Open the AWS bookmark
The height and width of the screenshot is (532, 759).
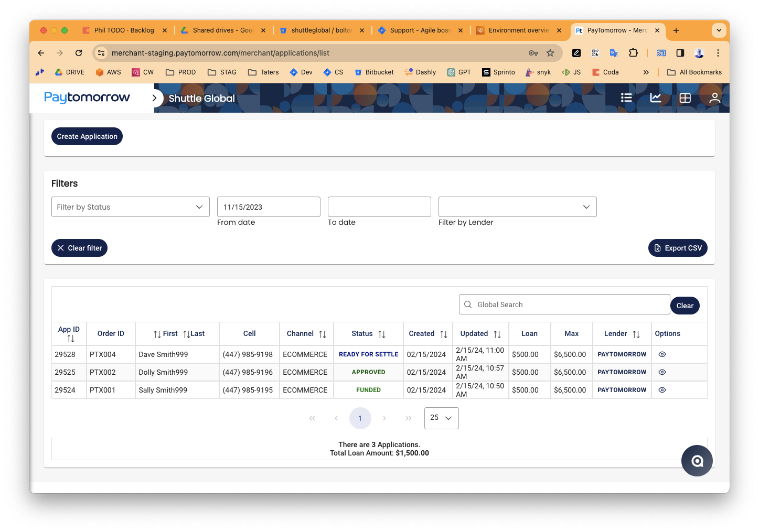[x=108, y=72]
